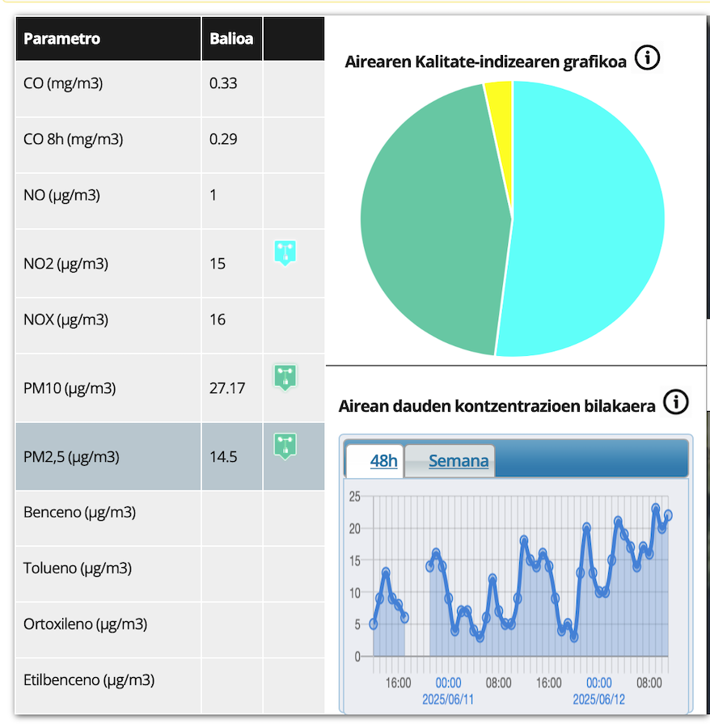Screen dimensions: 710x728
Task: Click the Parametro column header
Action: click(62, 39)
